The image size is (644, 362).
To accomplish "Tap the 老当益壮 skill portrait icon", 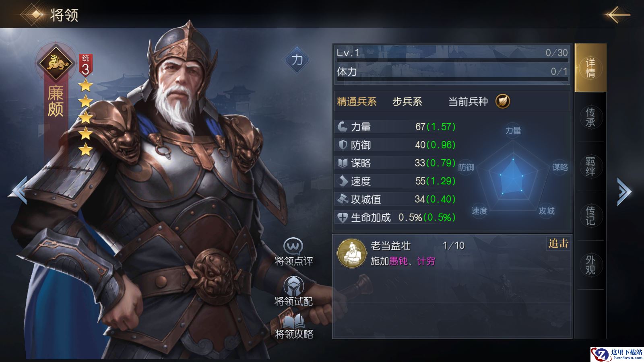I will (x=352, y=253).
